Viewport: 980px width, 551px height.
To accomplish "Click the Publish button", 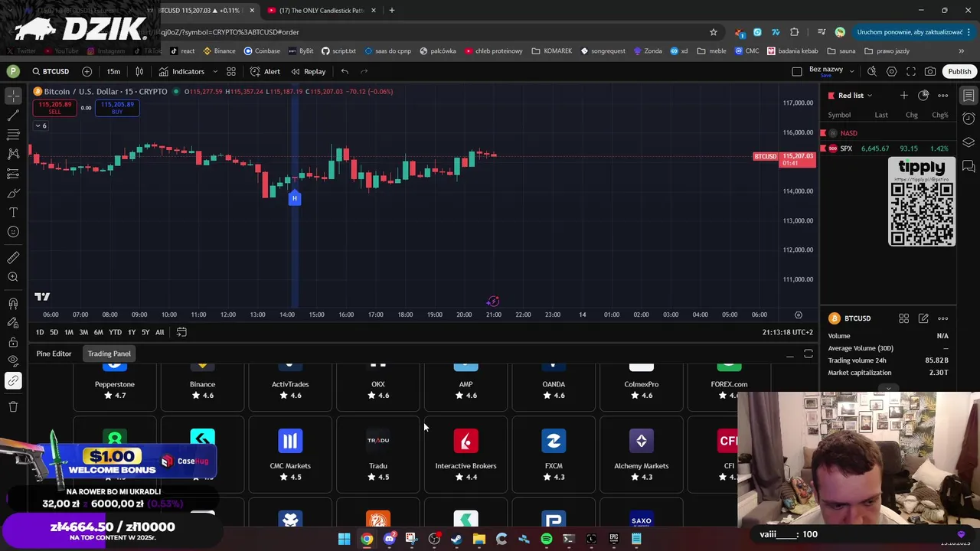I will pos(959,71).
